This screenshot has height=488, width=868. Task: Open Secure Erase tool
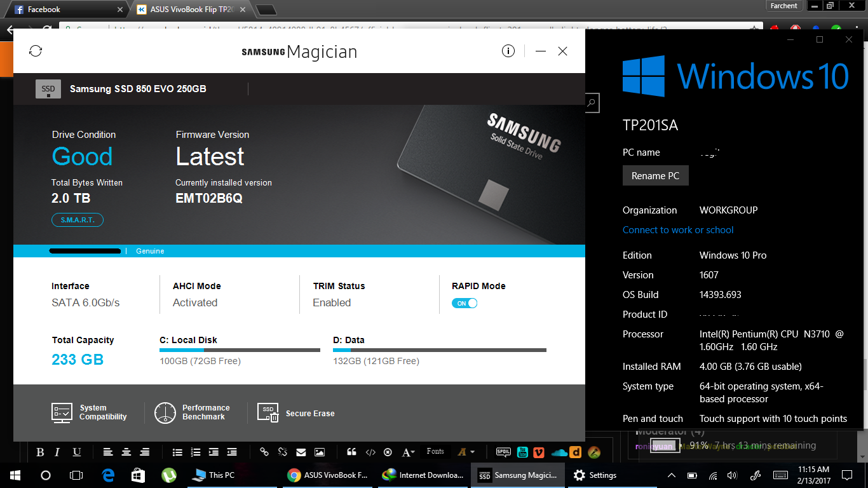tap(296, 413)
